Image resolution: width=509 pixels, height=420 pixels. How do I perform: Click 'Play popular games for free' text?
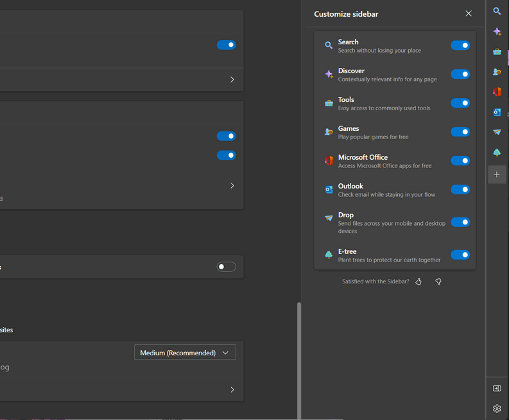(374, 137)
